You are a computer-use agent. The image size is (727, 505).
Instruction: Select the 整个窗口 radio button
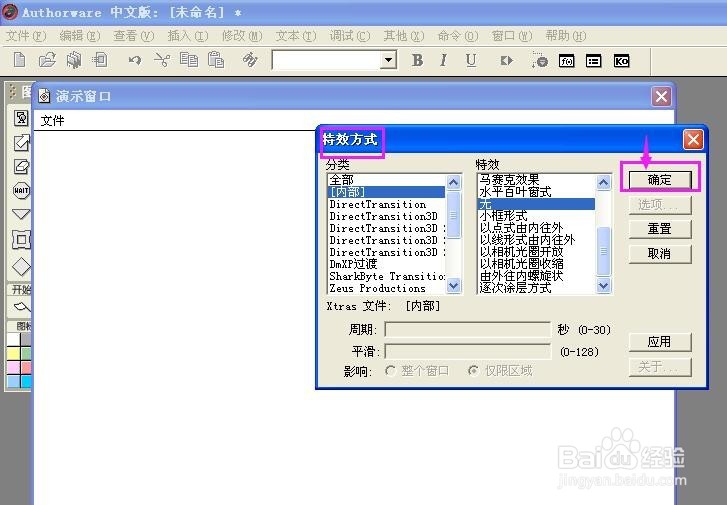pos(390,371)
